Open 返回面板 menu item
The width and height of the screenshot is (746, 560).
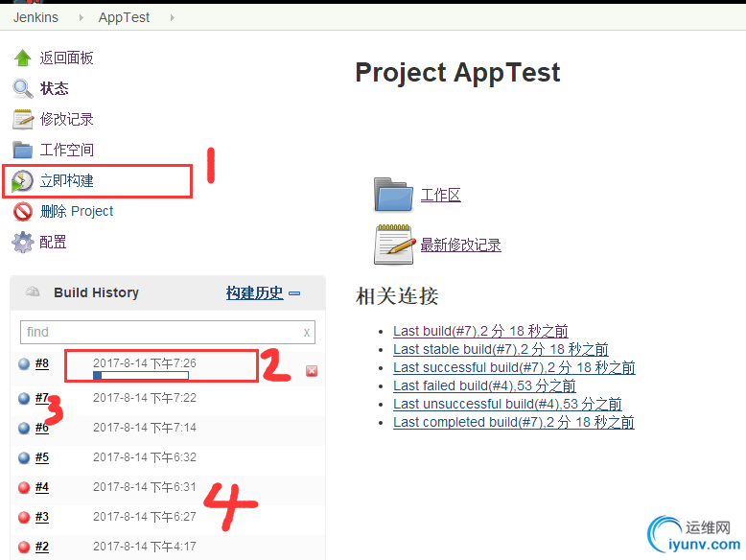click(x=66, y=58)
